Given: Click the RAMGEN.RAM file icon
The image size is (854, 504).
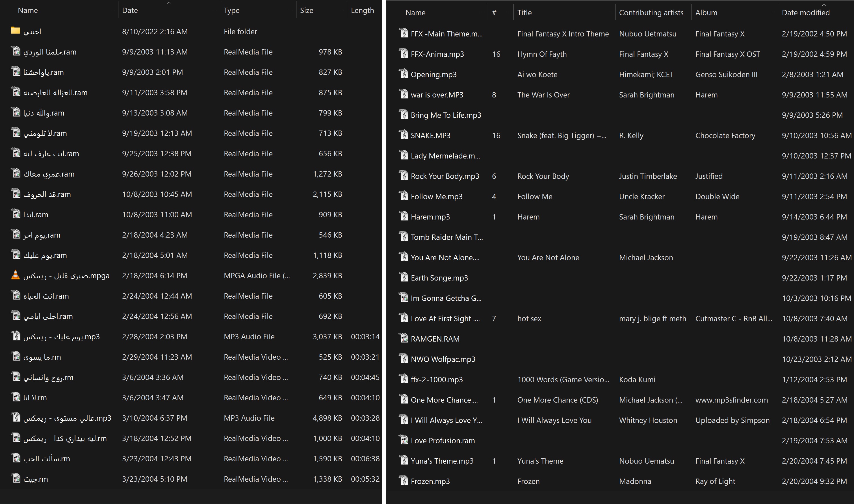Looking at the screenshot, I should tap(403, 338).
